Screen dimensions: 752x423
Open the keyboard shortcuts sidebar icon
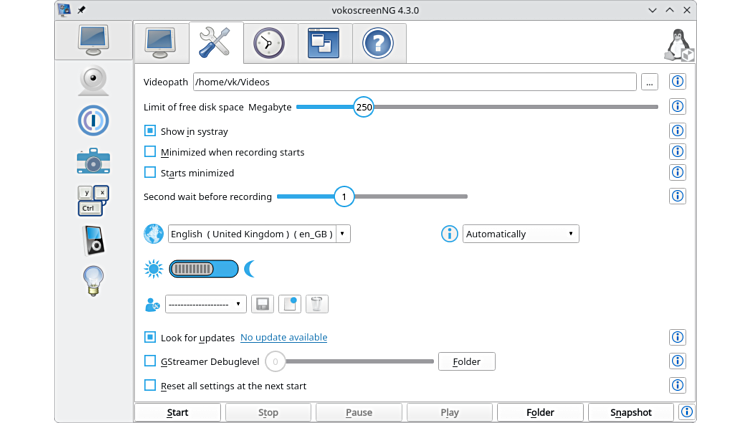point(93,200)
